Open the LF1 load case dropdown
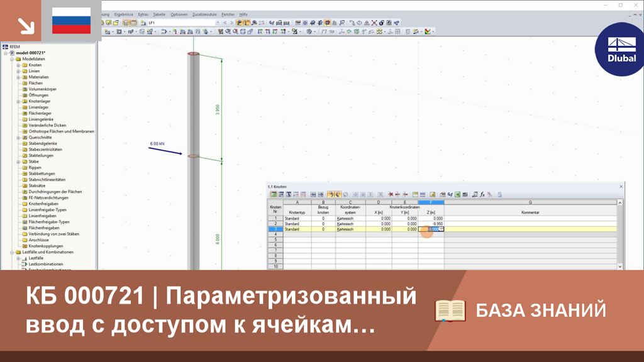Image resolution: width=644 pixels, height=362 pixels. (x=218, y=23)
